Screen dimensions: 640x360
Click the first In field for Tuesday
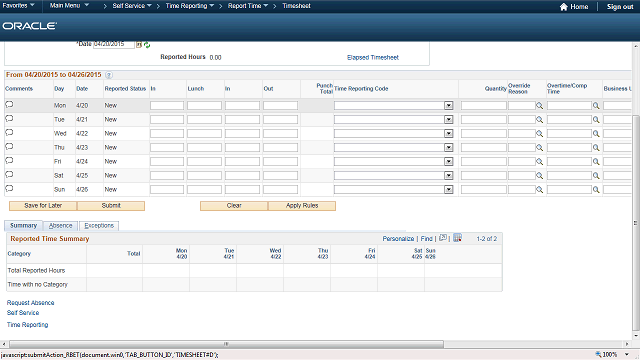pos(167,120)
